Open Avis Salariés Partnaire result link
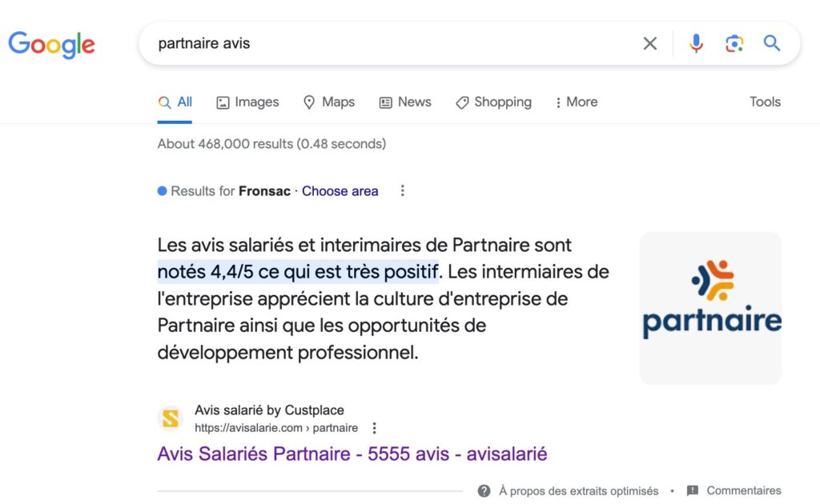The image size is (820, 504). click(x=352, y=454)
